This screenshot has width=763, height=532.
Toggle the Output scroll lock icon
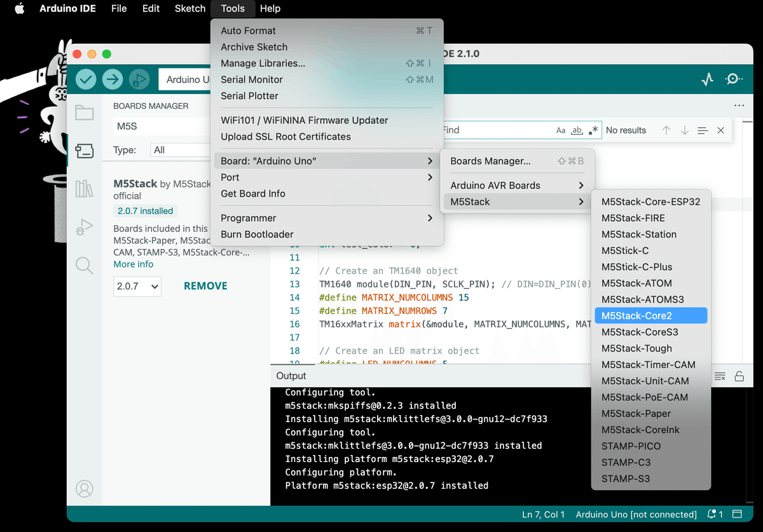click(739, 376)
